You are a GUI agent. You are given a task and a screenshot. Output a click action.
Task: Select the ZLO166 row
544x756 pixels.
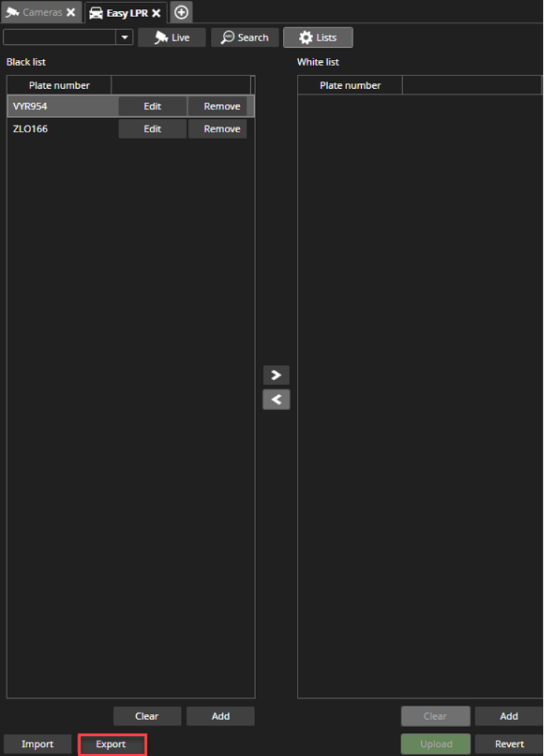coord(131,129)
